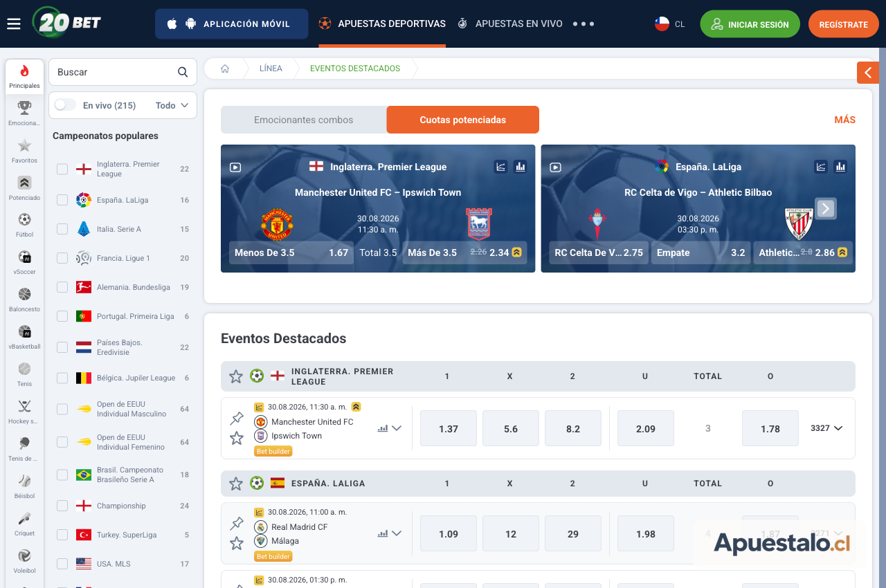Click the MÁS link
This screenshot has height=588, width=886.
tap(845, 120)
